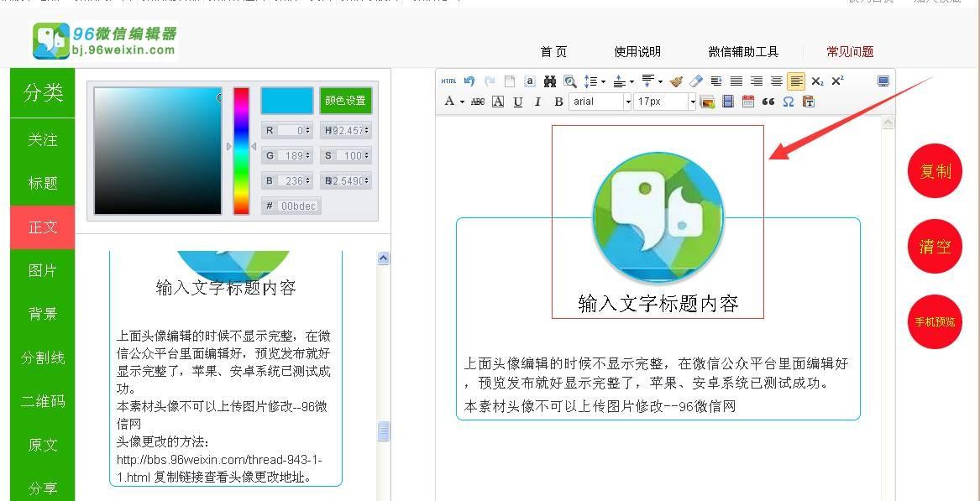Screen dimensions: 980x501
Task: Switch editor to HTML source mode
Action: (x=448, y=81)
